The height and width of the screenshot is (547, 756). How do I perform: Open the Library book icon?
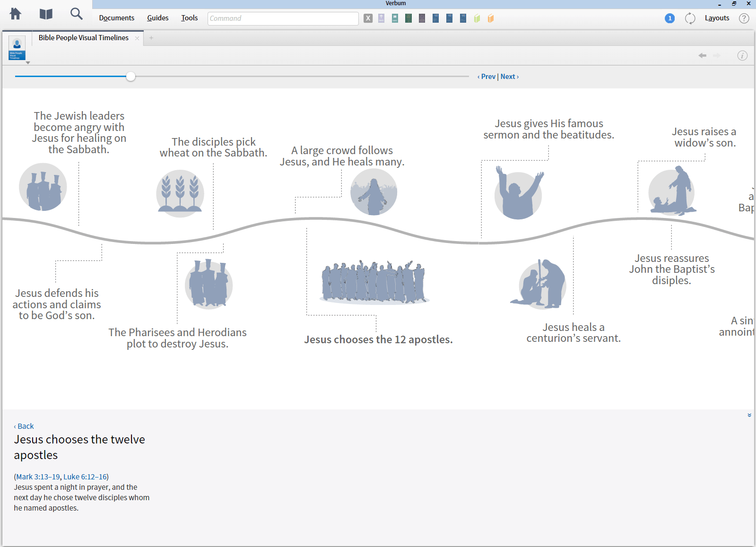coord(46,14)
